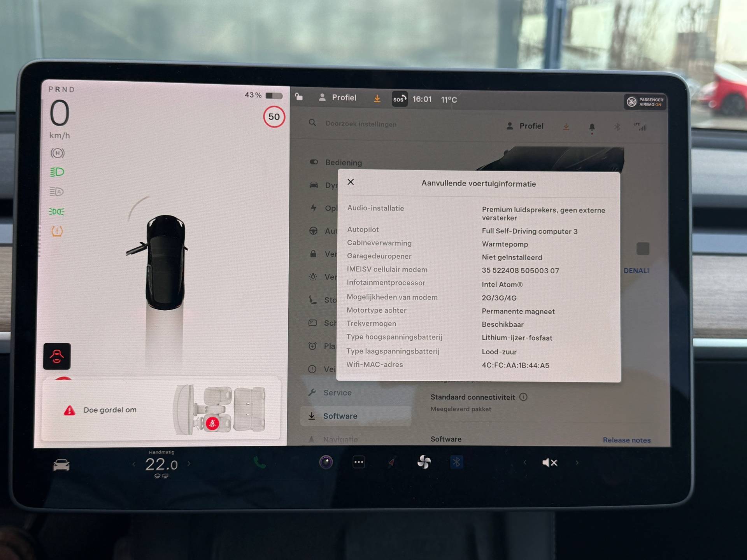
Task: Tap the bell notifications icon
Action: point(592,127)
